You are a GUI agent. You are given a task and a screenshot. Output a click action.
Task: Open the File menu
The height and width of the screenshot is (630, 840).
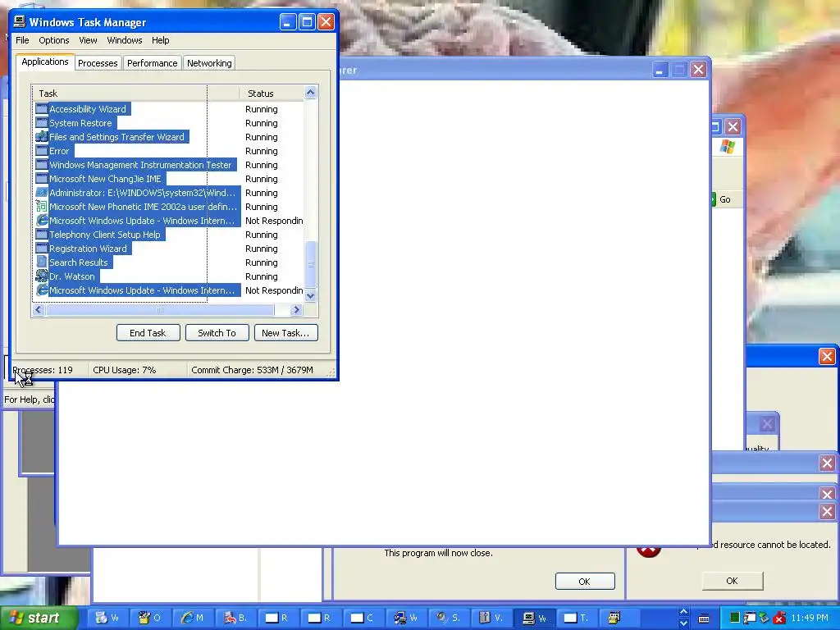pyautogui.click(x=22, y=40)
